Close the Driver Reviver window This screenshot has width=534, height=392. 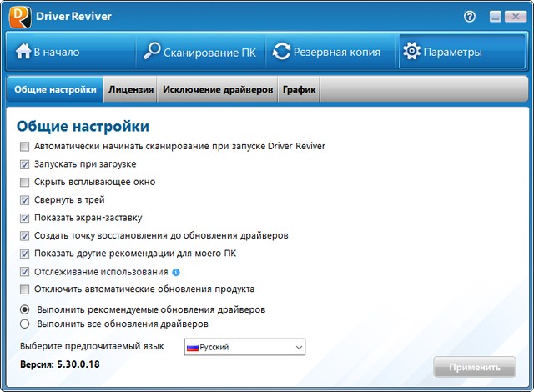click(516, 17)
